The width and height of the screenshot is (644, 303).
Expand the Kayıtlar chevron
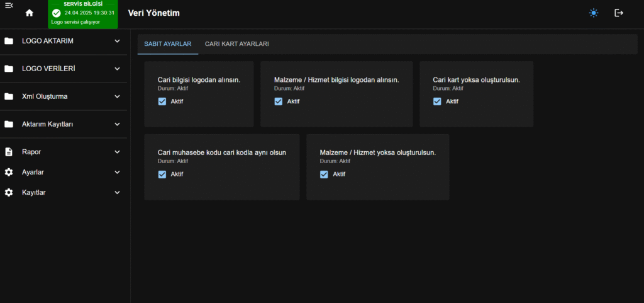[x=117, y=192]
